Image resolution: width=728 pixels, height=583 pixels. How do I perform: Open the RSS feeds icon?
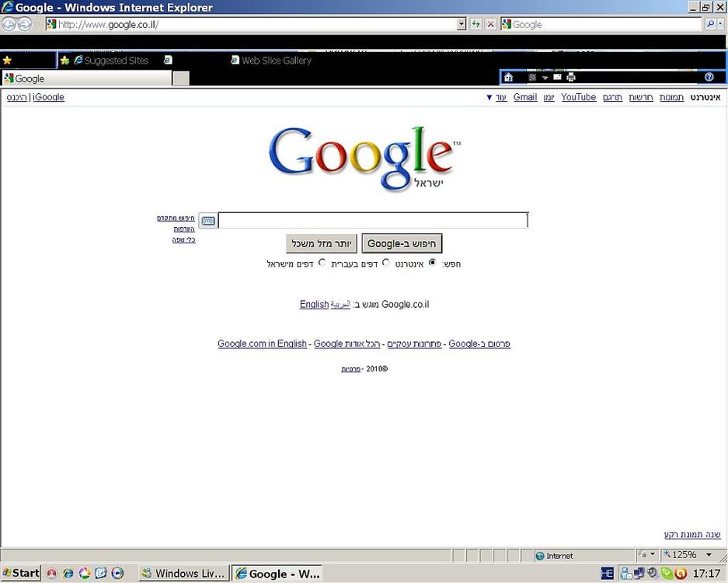532,77
